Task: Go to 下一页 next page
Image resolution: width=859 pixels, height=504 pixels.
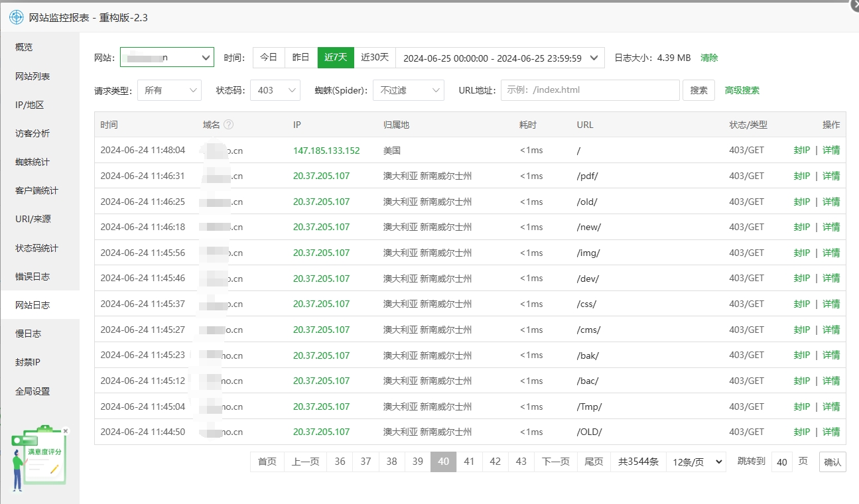Action: 556,462
